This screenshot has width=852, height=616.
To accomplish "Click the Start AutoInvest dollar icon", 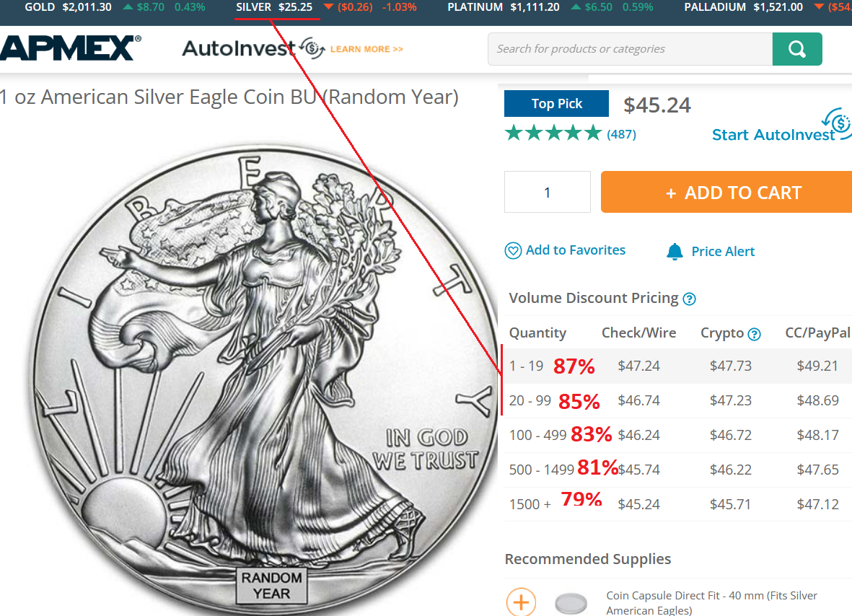I will [x=837, y=122].
